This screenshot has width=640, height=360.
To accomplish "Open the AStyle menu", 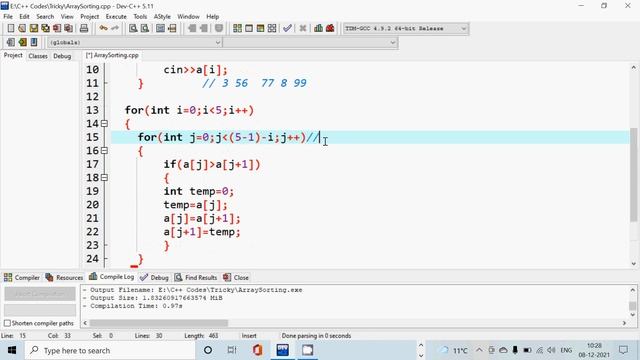I will coord(162,16).
